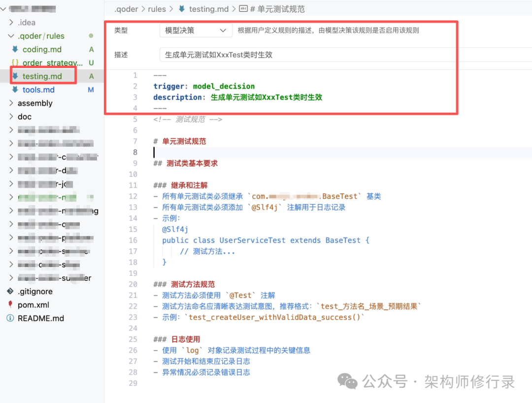Expand the .idea folder chevron
532x403 pixels.
(x=11, y=22)
